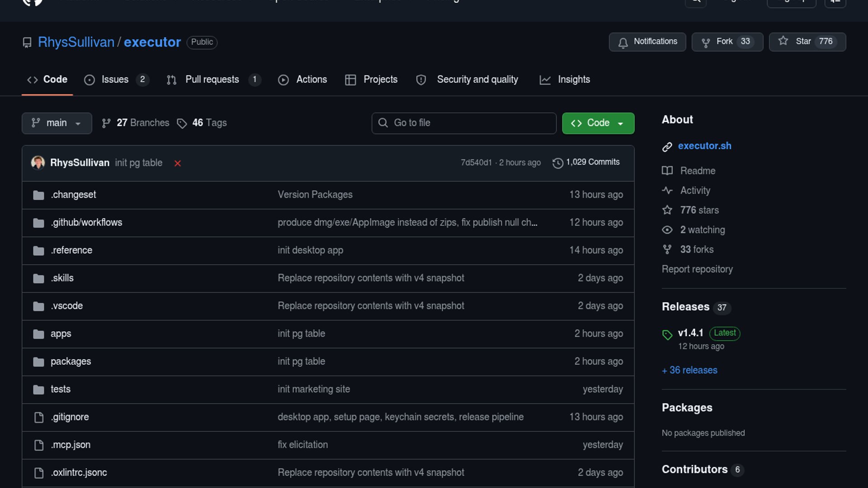Switch to the Issues tab
Screen dimensions: 868x488
115,80
